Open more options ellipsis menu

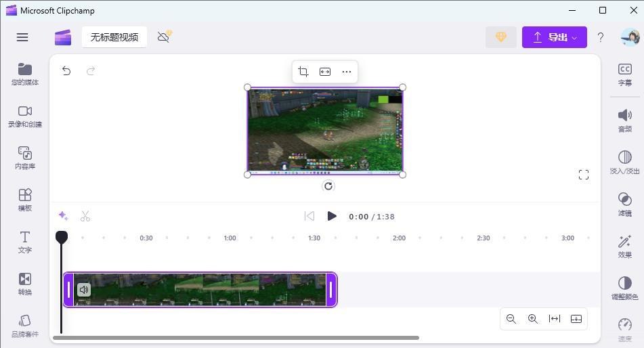(x=347, y=72)
